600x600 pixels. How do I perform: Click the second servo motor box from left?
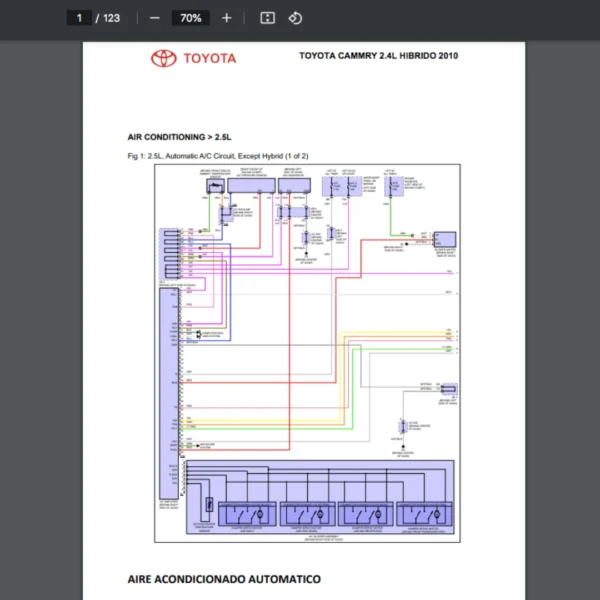click(x=307, y=514)
